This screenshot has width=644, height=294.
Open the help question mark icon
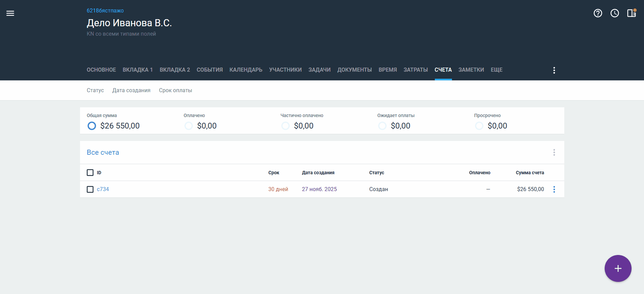(598, 13)
